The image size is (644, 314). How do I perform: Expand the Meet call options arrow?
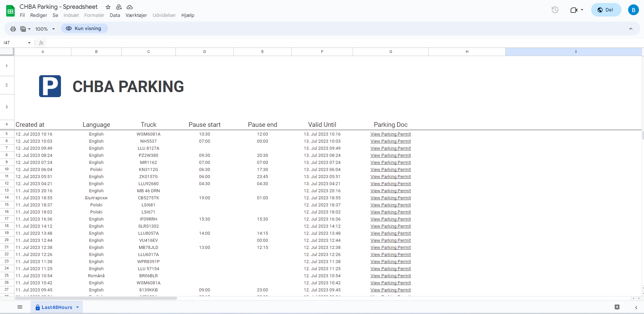pos(582,10)
